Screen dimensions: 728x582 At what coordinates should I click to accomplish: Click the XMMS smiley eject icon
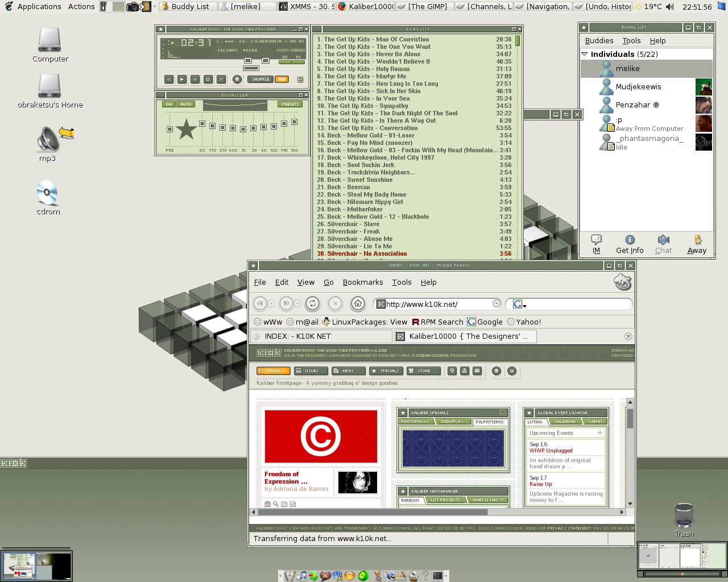(237, 80)
